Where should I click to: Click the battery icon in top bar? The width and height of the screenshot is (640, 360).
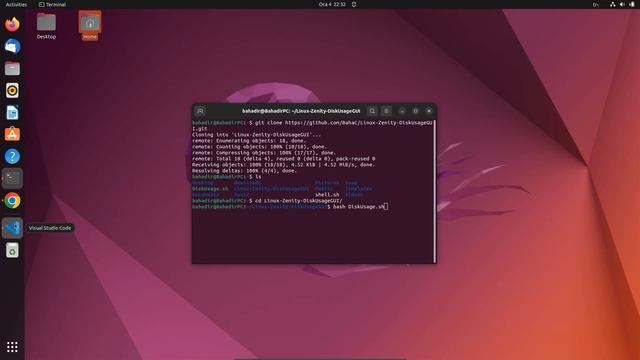632,4
